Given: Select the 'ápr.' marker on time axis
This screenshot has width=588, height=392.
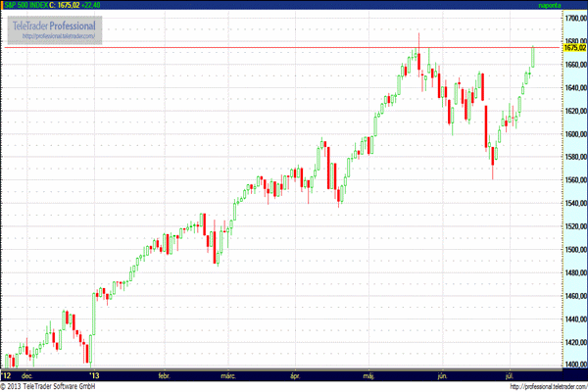Looking at the screenshot, I should pyautogui.click(x=295, y=375).
